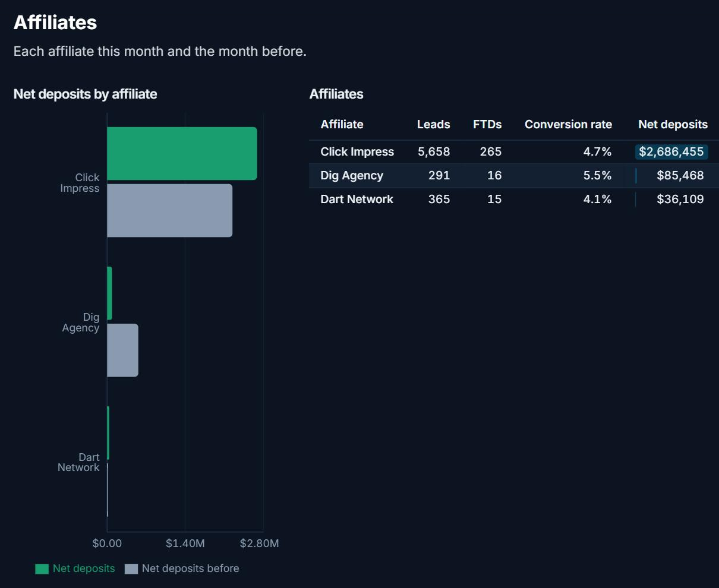Click the gray Dig Agency previous-month bar
719x588 pixels.
pyautogui.click(x=122, y=350)
